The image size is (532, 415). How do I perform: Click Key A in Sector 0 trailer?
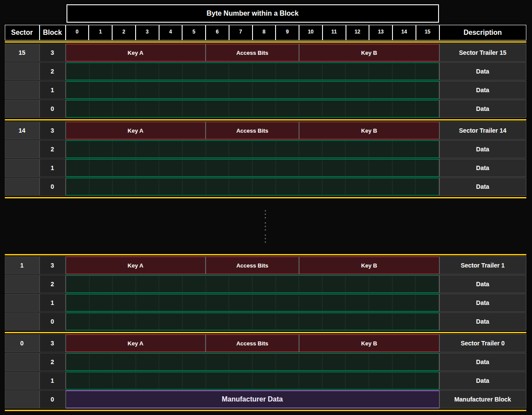point(135,344)
